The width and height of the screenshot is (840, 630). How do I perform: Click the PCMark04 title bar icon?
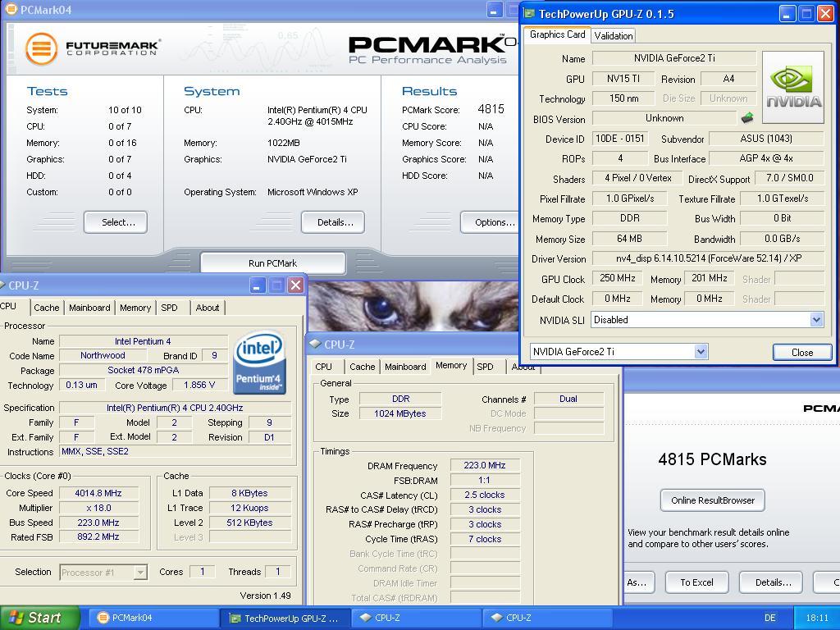(x=10, y=10)
